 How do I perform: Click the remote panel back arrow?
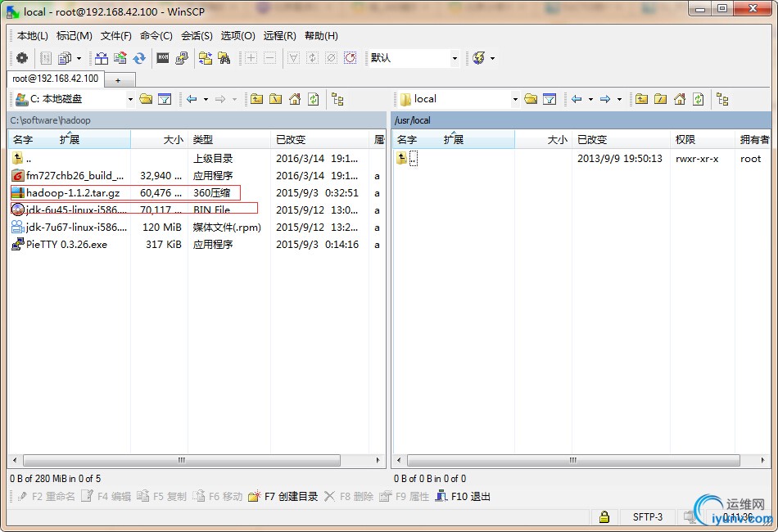(x=577, y=99)
